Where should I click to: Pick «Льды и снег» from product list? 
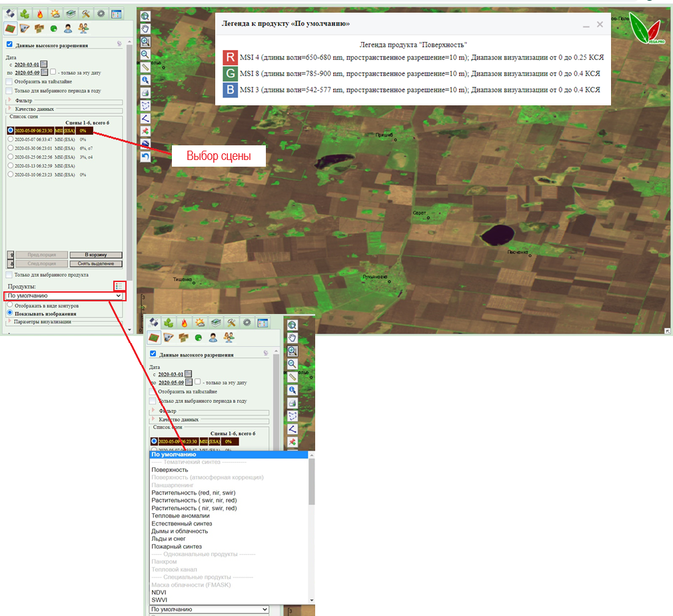pos(168,539)
